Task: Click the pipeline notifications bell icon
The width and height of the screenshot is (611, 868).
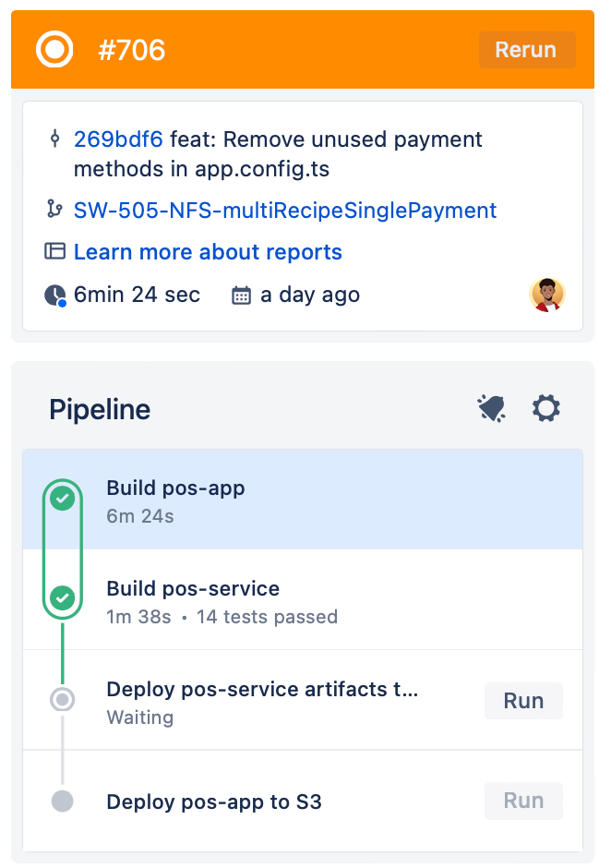Action: tap(491, 409)
